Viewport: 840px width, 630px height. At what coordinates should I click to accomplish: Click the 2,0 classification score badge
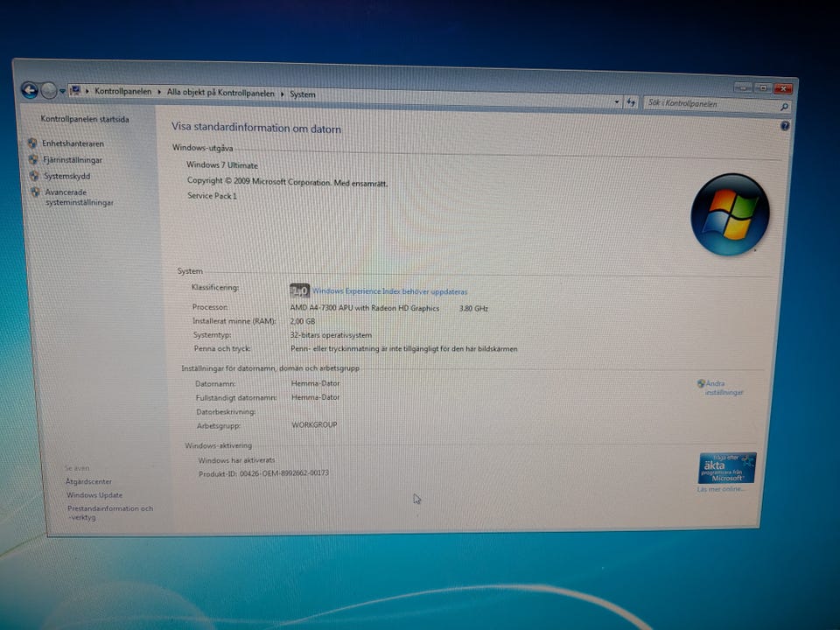point(299,290)
